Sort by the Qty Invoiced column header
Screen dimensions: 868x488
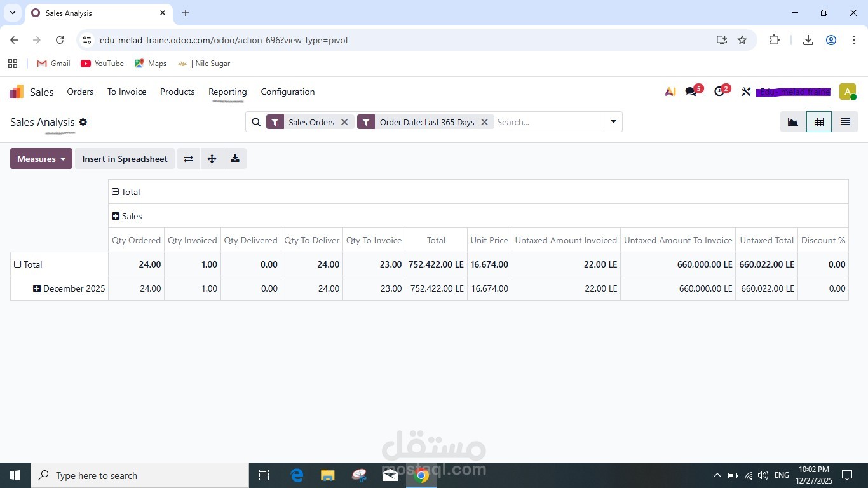coord(193,240)
